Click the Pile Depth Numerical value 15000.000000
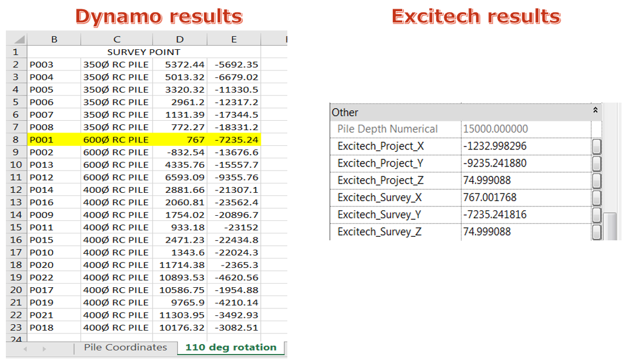628x364 pixels. (x=526, y=130)
